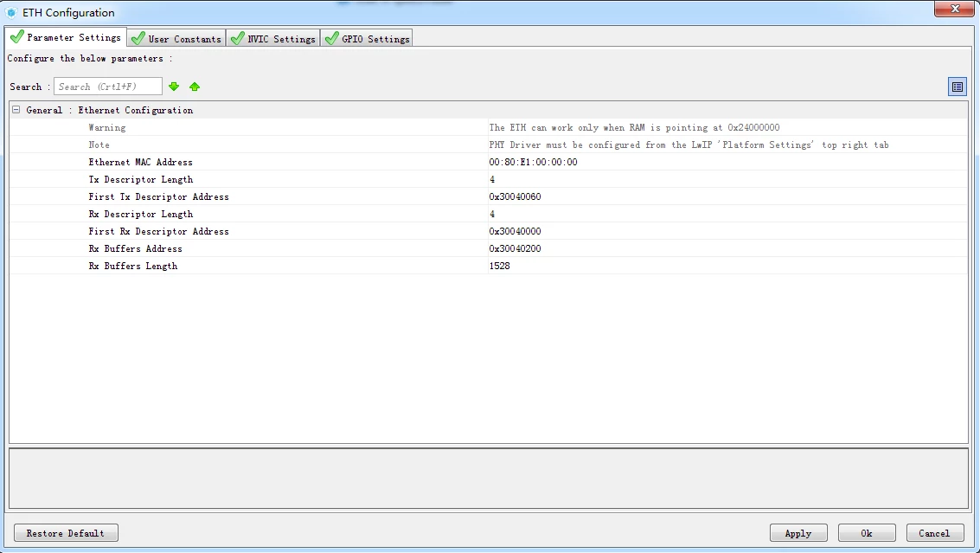The height and width of the screenshot is (553, 980).
Task: Edit the address value 0x30040060
Action: pos(515,196)
